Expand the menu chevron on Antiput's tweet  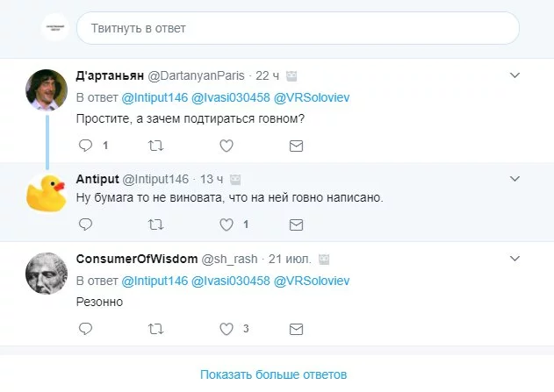click(516, 178)
